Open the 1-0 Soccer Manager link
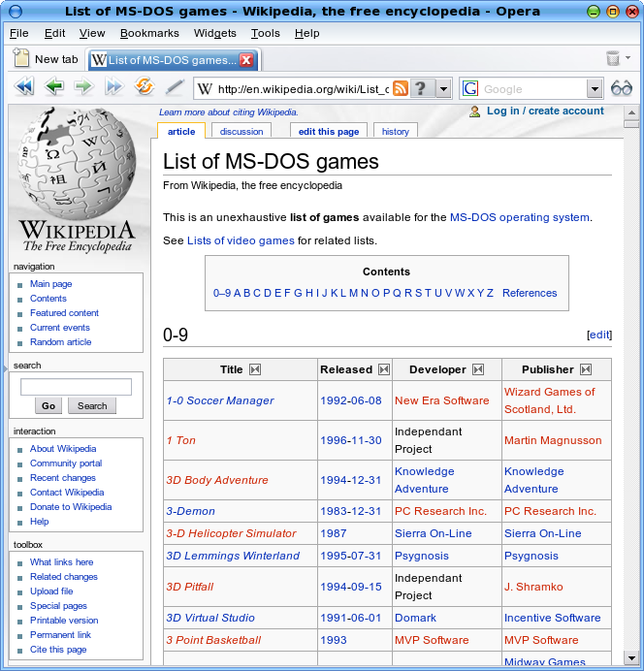The height and width of the screenshot is (671, 644). [220, 400]
